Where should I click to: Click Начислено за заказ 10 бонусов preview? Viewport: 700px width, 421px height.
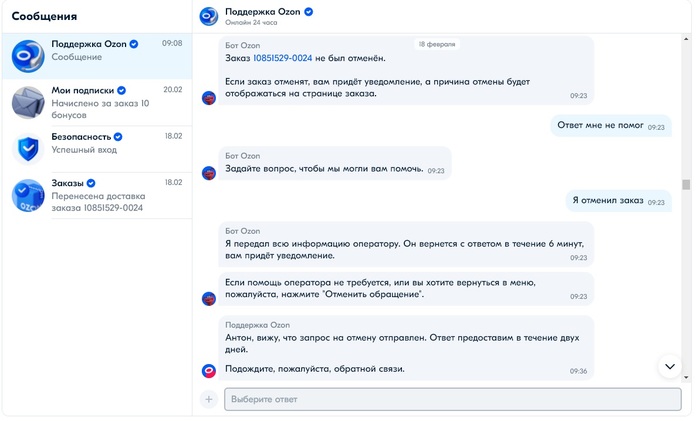click(100, 109)
